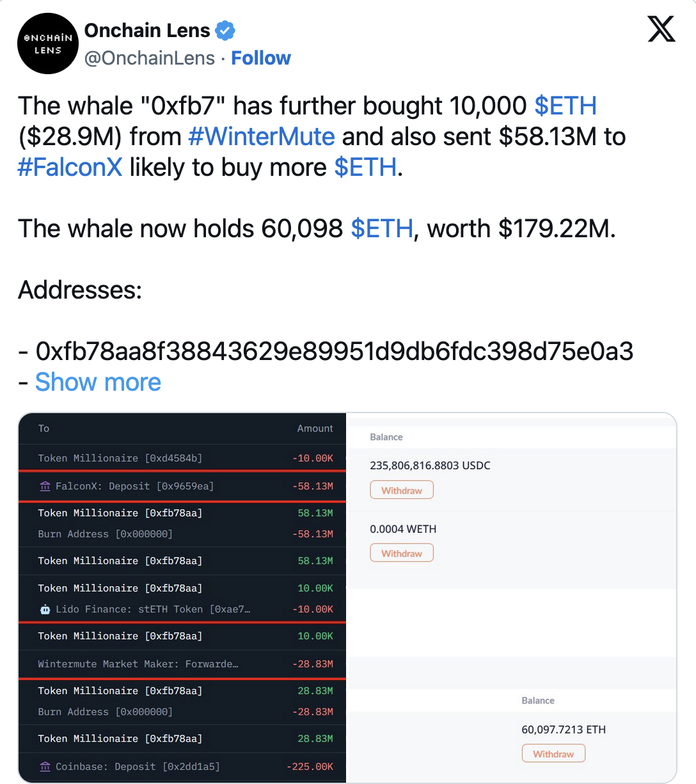
Task: Click the Onchain Lens profile avatar
Action: pyautogui.click(x=48, y=43)
